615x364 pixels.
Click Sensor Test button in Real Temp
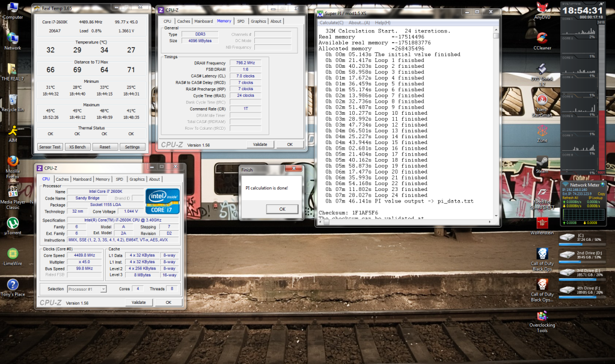[x=50, y=147]
